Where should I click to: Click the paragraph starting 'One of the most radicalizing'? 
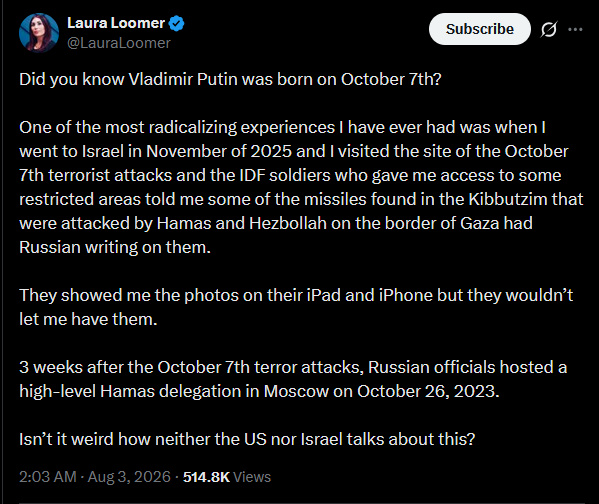pos(301,187)
